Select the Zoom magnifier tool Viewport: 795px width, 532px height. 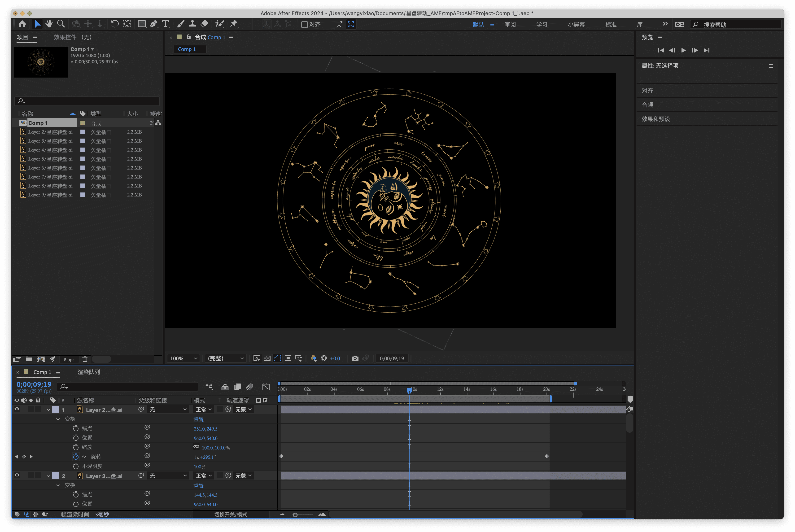click(61, 24)
